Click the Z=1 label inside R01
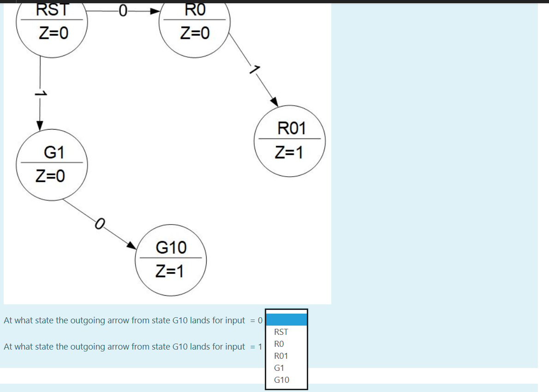The image size is (549, 392). click(x=289, y=152)
